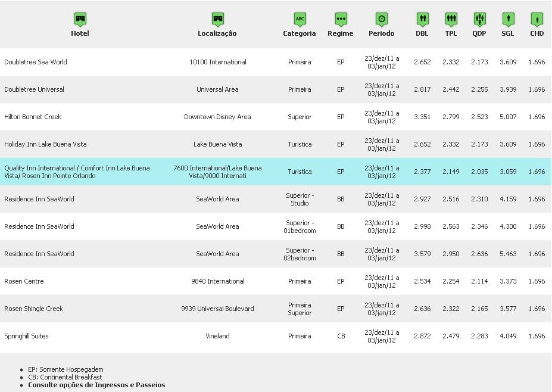The image size is (552, 392).
Task: Choose the Rosen Shingle Creek hotel
Action: click(x=34, y=309)
